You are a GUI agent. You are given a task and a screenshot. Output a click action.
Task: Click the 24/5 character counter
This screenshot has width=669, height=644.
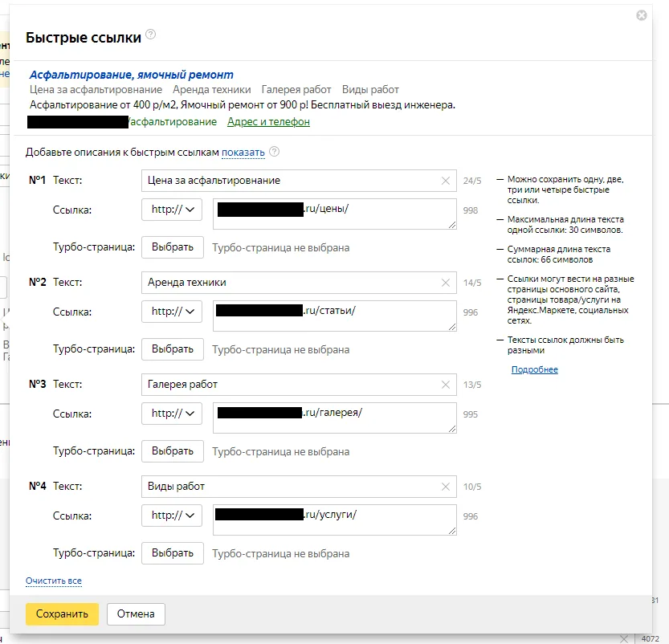tap(472, 181)
